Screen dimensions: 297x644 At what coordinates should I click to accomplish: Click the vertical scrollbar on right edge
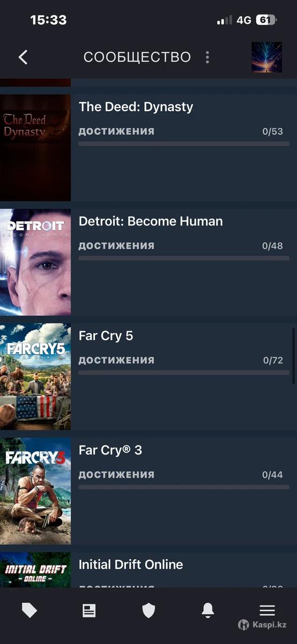click(294, 355)
